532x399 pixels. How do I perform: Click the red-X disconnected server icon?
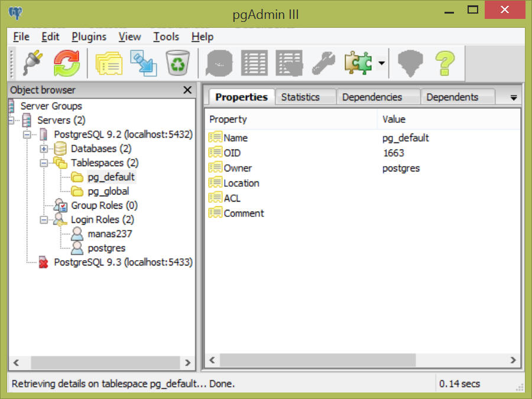tap(43, 262)
